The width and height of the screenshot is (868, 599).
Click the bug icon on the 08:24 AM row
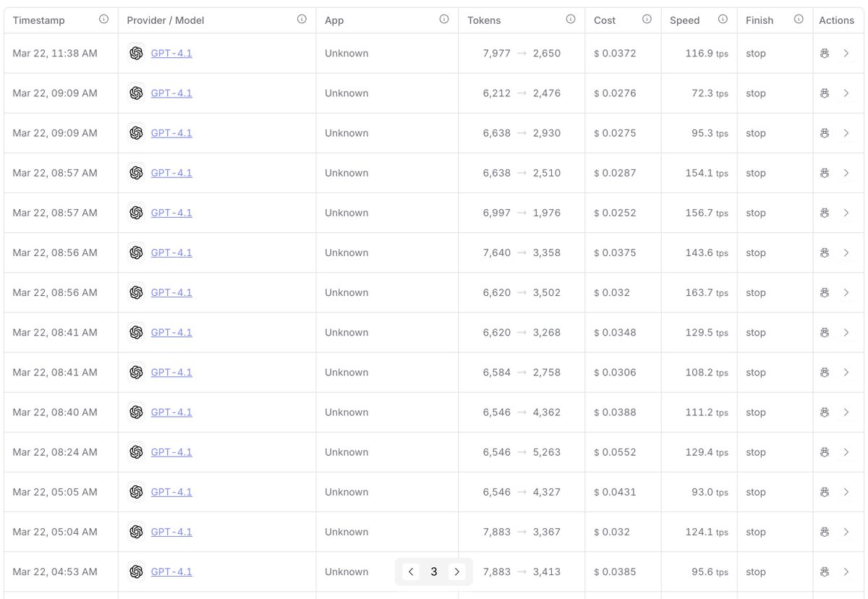824,452
